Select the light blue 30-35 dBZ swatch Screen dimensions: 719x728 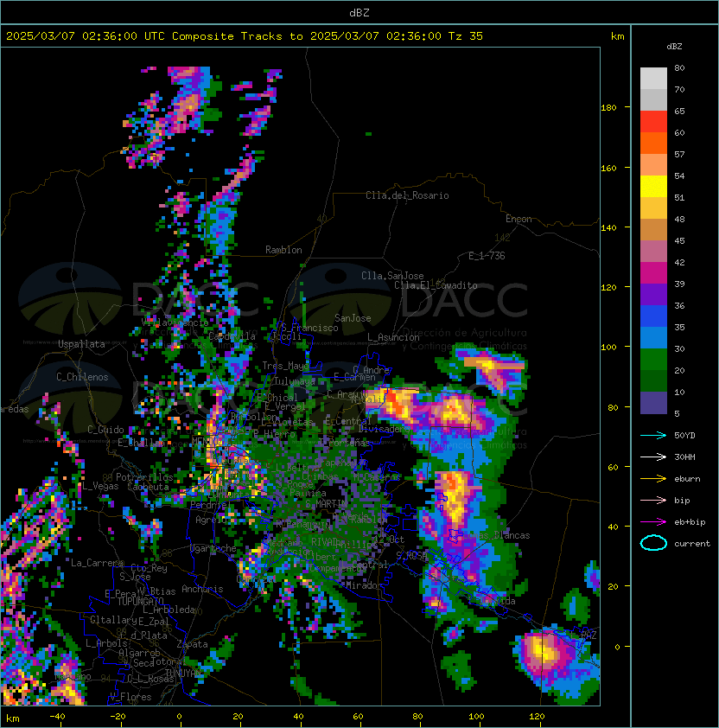pyautogui.click(x=653, y=337)
